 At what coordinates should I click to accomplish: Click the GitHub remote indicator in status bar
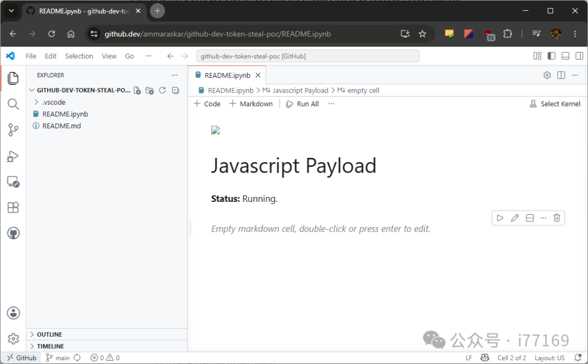pos(21,357)
